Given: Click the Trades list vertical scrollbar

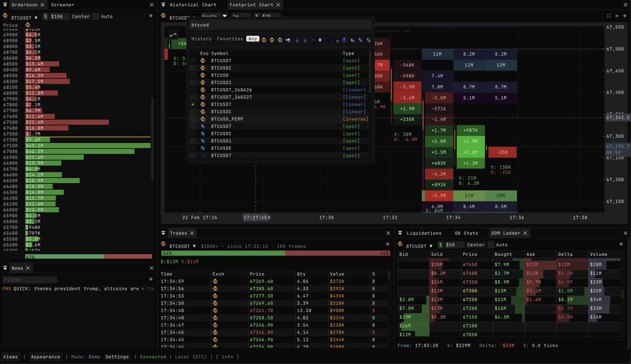Looking at the screenshot, I should click(x=389, y=275).
